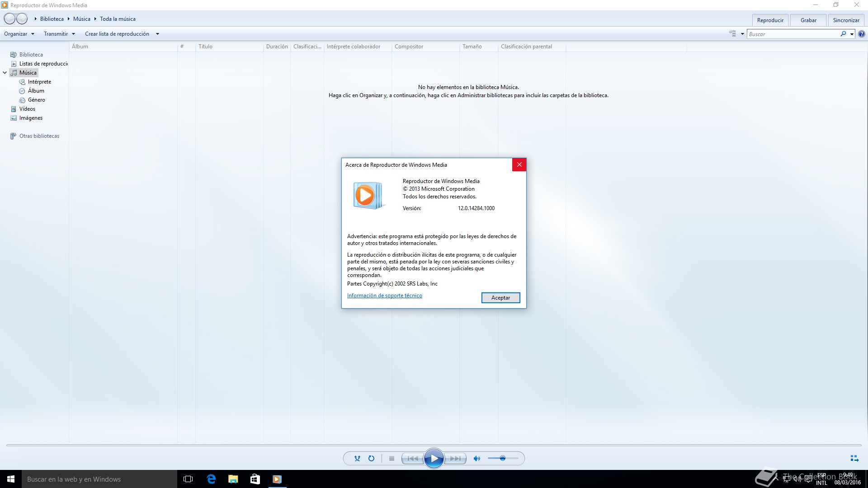Screen dimensions: 868x488
Task: Sort by the Duración column header
Action: pyautogui.click(x=277, y=47)
